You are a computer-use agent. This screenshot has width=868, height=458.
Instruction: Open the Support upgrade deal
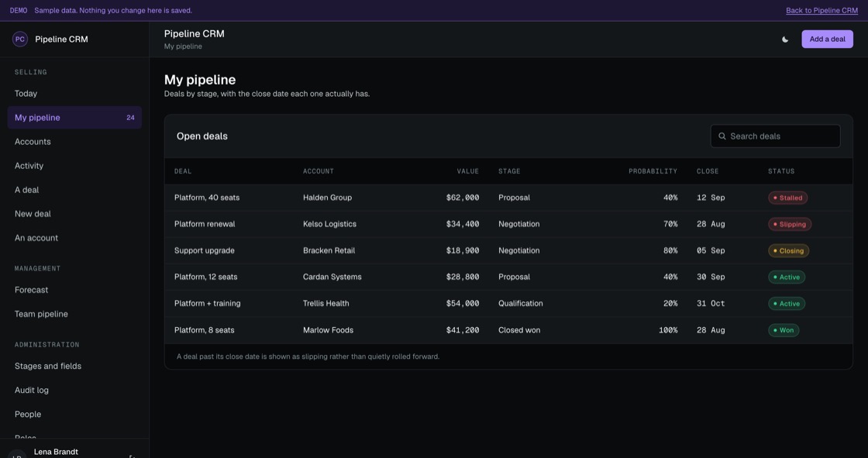click(x=205, y=251)
